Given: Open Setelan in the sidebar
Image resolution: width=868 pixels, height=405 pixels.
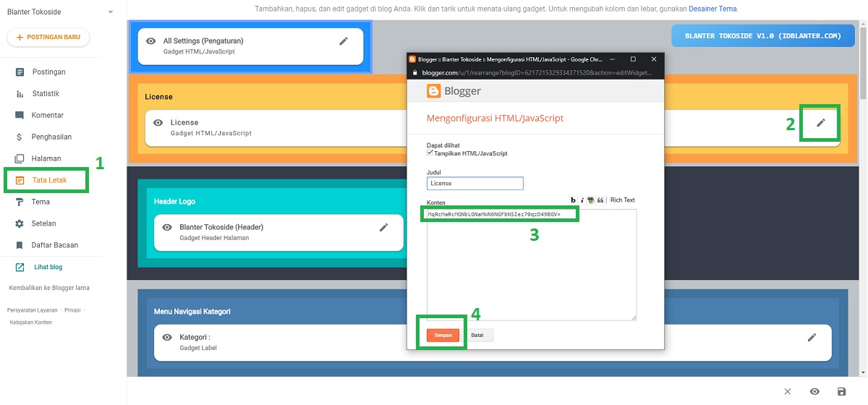Looking at the screenshot, I should point(43,223).
